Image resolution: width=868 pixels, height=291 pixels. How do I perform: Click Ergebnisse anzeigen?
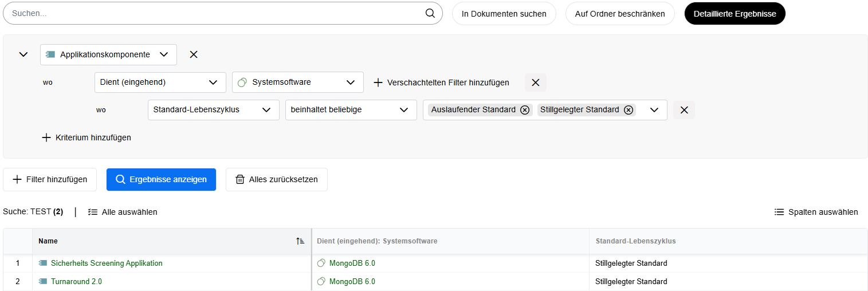click(161, 179)
